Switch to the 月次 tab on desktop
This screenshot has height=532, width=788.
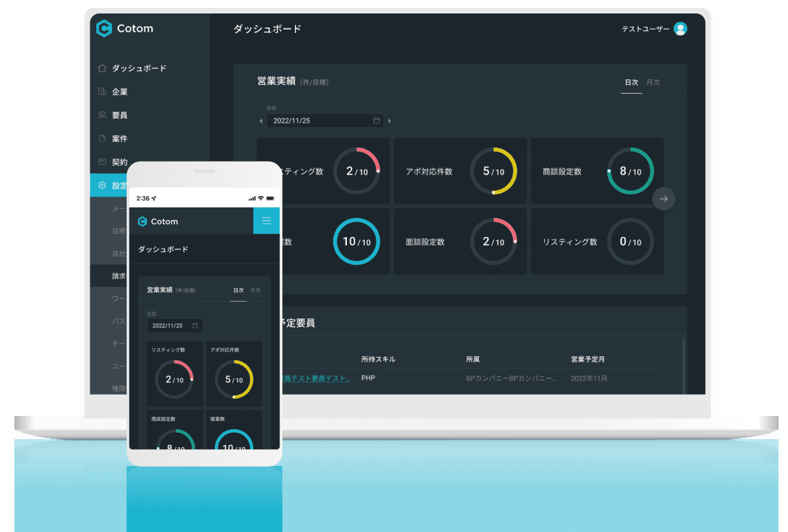[x=653, y=82]
